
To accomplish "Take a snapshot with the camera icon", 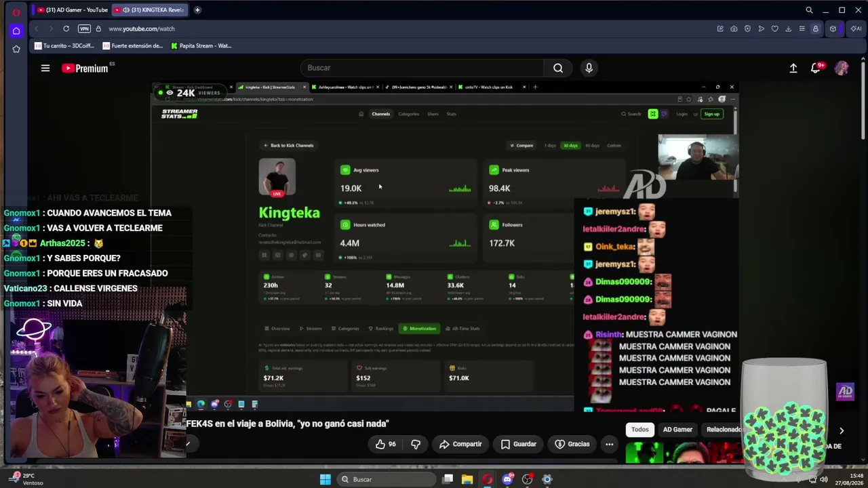I will click(x=734, y=28).
